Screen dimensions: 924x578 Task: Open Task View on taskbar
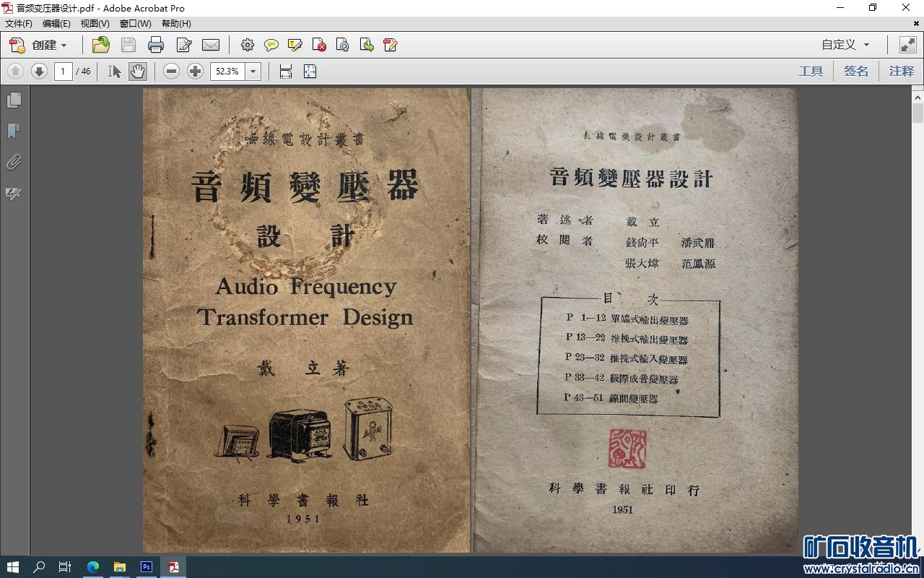(x=65, y=567)
